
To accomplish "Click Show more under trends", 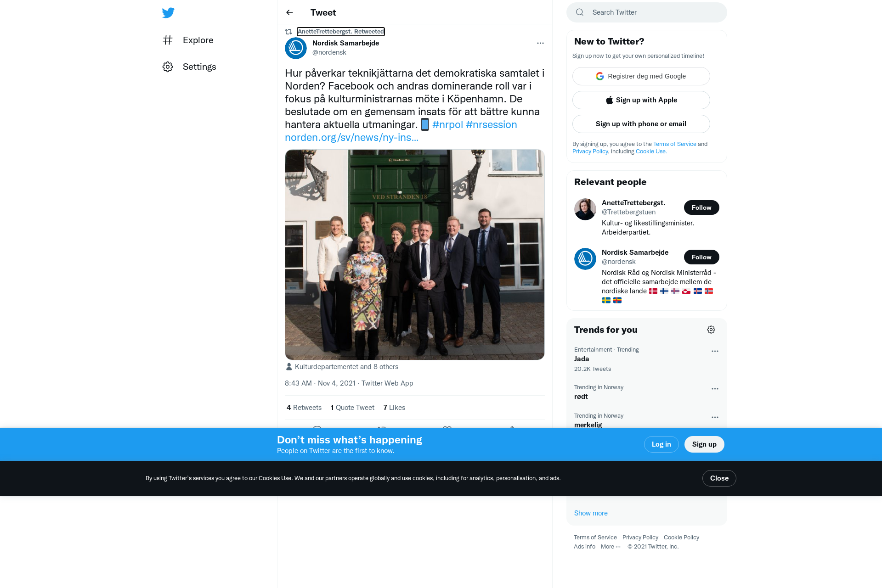I will click(x=591, y=513).
